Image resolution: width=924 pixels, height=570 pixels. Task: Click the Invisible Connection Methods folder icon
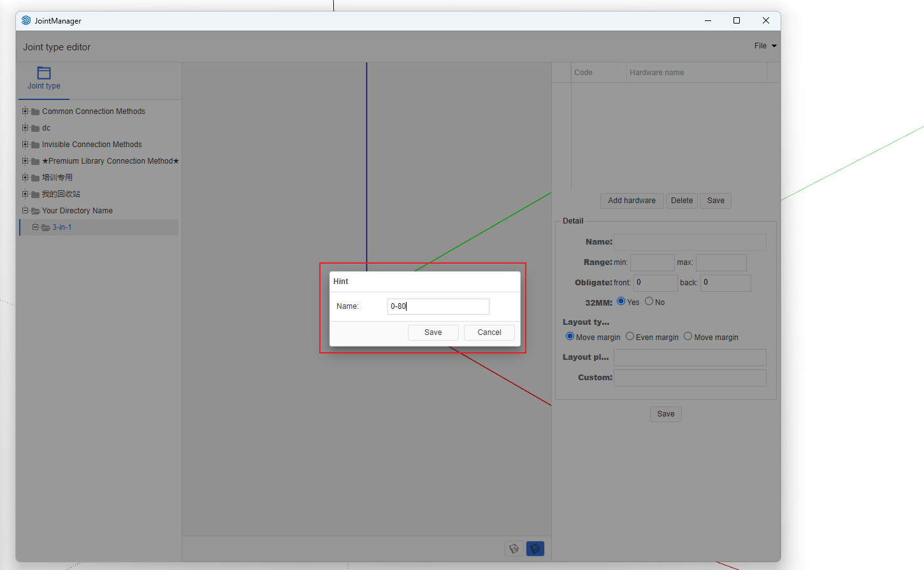click(x=36, y=145)
